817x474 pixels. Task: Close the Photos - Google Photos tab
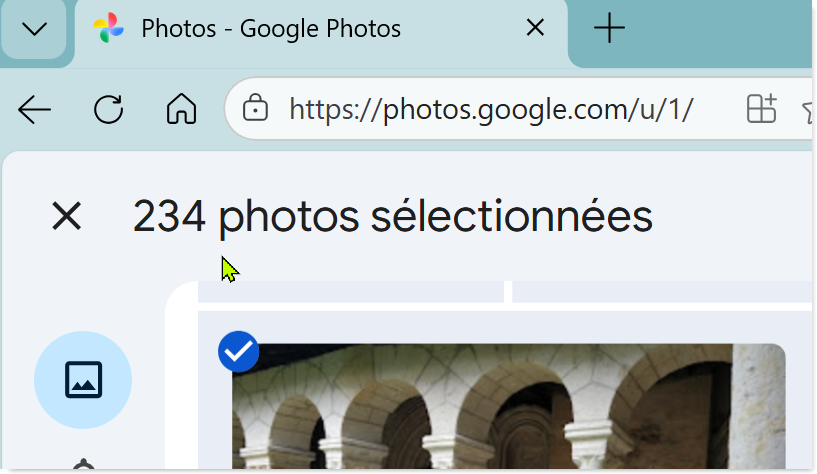(535, 29)
